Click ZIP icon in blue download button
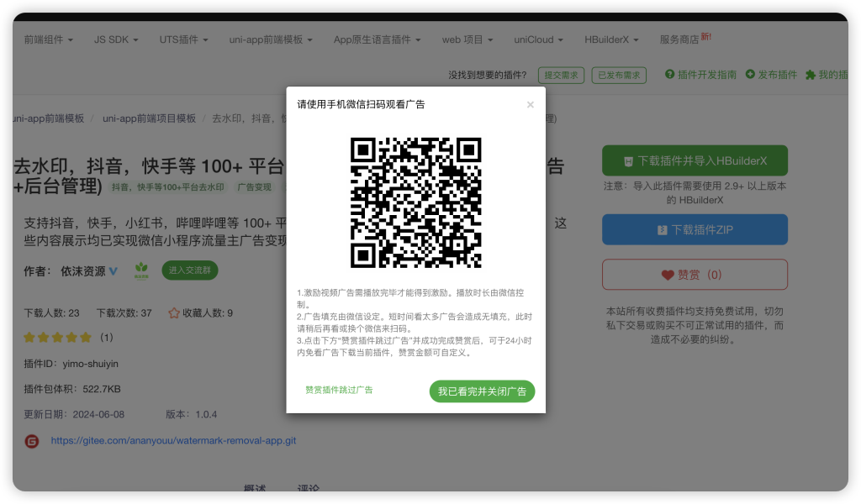The image size is (861, 504). pyautogui.click(x=663, y=230)
